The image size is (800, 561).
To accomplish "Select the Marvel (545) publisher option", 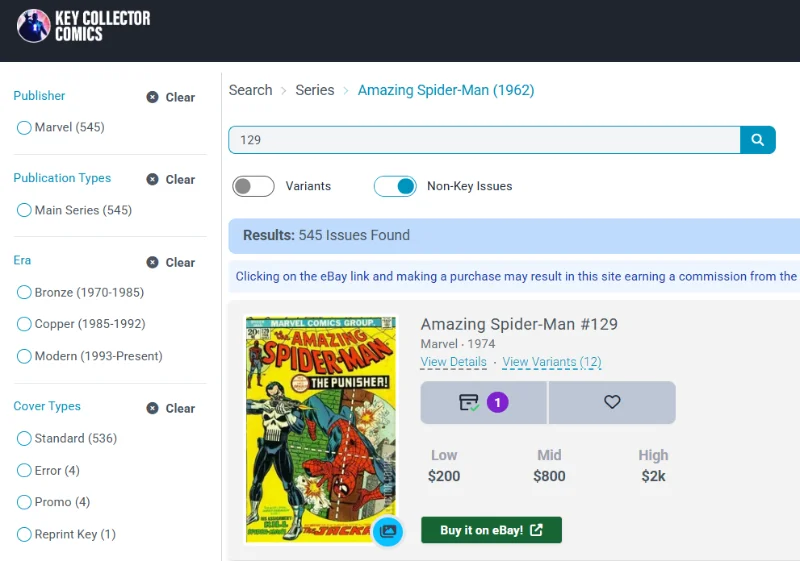I will (x=60, y=128).
